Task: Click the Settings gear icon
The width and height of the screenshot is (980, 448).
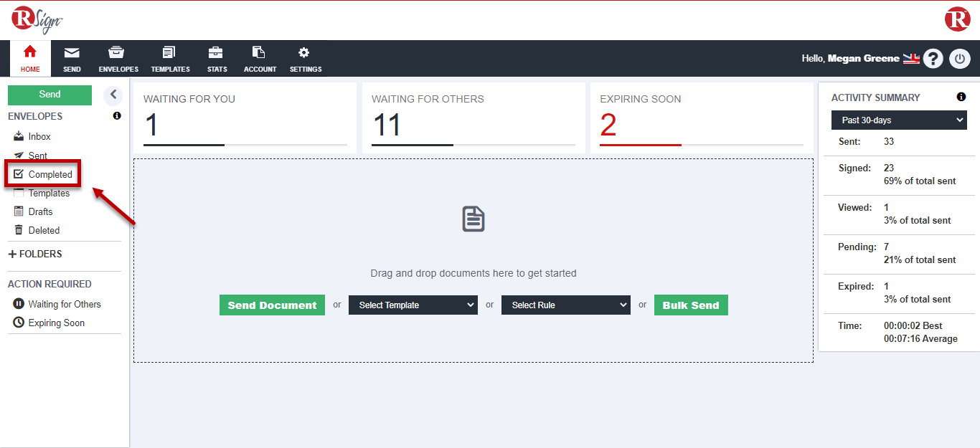Action: tap(305, 53)
